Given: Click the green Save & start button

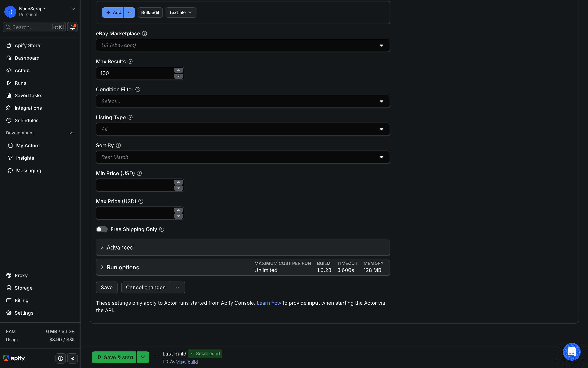Looking at the screenshot, I should [114, 357].
